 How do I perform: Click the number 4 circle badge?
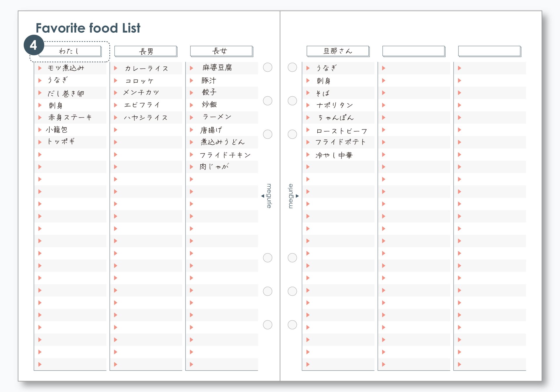pos(34,45)
